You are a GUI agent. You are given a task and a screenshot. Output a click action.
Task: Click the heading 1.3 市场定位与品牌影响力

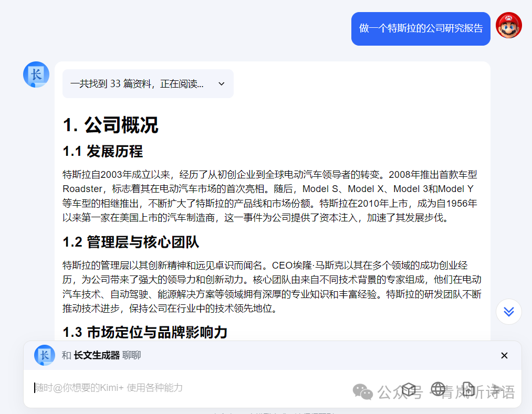(145, 332)
